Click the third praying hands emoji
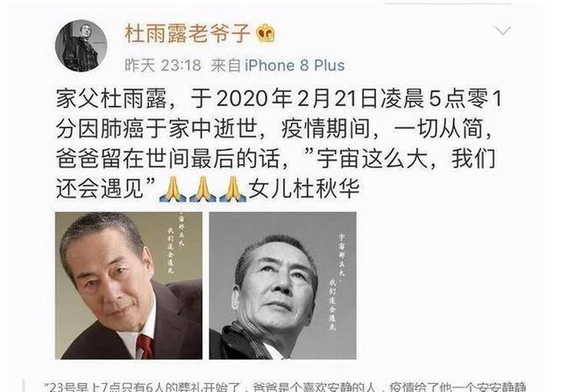The height and width of the screenshot is (392, 561). [233, 189]
